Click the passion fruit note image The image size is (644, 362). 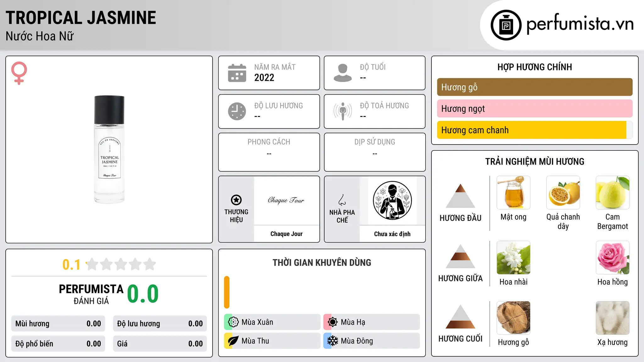pos(563,193)
